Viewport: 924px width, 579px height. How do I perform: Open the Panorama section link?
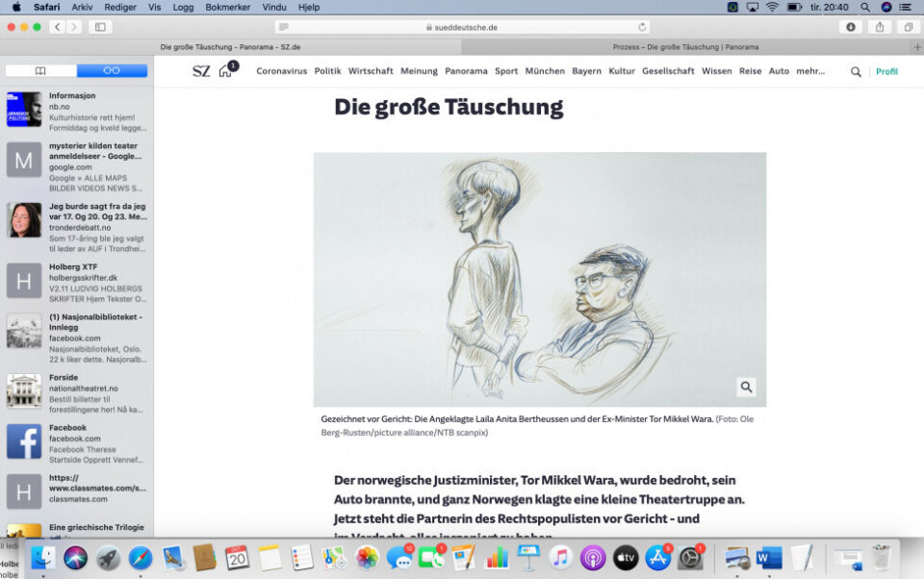click(466, 71)
